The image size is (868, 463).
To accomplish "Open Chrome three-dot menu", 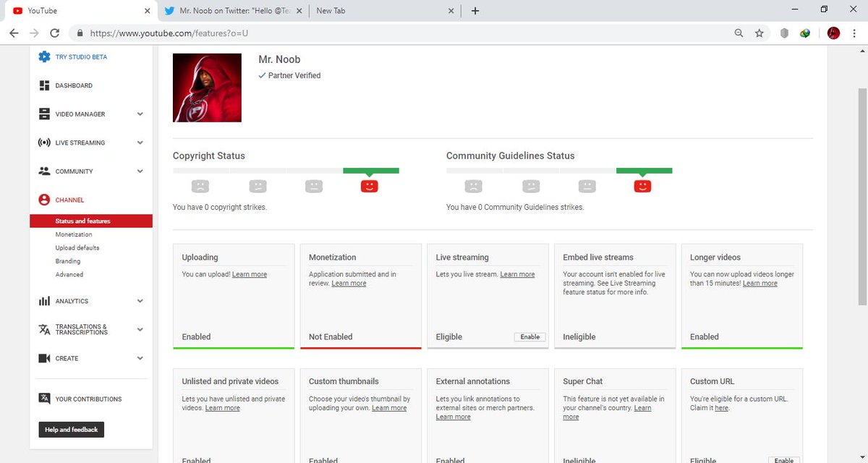I will tap(855, 33).
